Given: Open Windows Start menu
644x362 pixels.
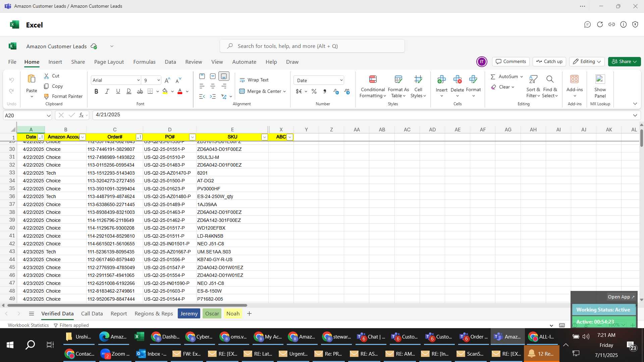Looking at the screenshot, I should [10, 345].
